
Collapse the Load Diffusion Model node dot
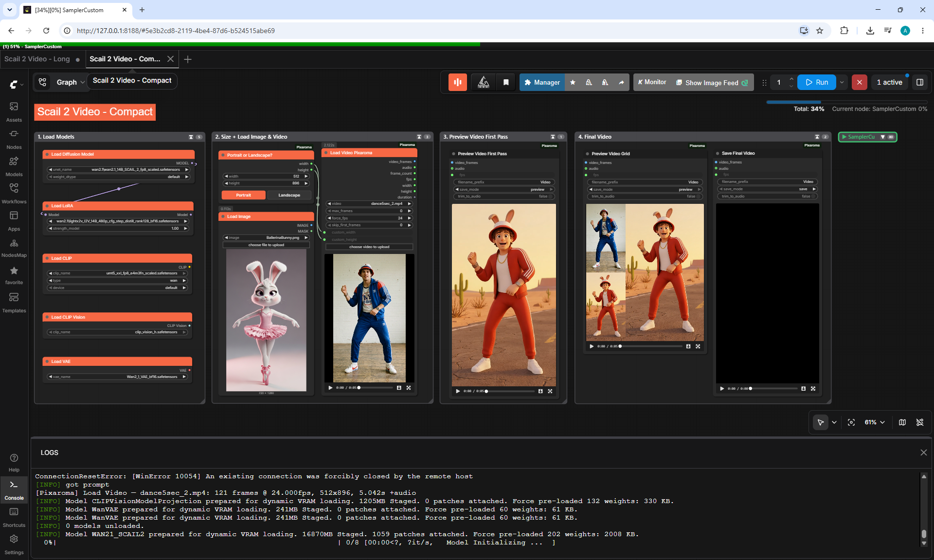pos(47,154)
